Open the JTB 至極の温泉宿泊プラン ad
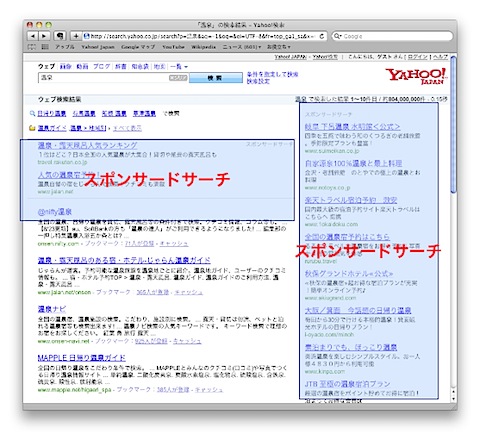Viewport: 480px width, 440px height. pos(347,384)
